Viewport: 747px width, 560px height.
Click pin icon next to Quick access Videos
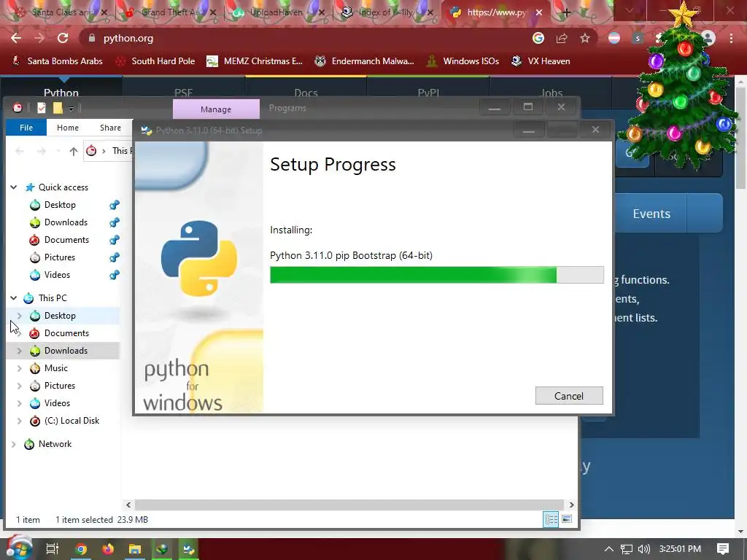115,275
